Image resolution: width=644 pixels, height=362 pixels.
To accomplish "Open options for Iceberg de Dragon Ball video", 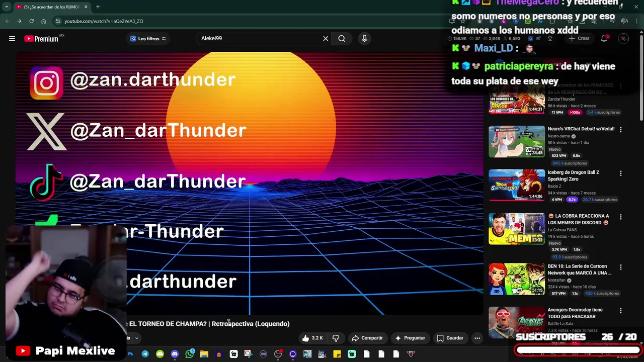I will click(x=620, y=173).
